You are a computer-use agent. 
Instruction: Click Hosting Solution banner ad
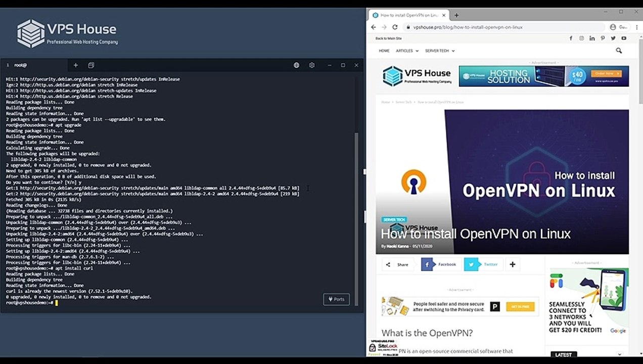[544, 76]
